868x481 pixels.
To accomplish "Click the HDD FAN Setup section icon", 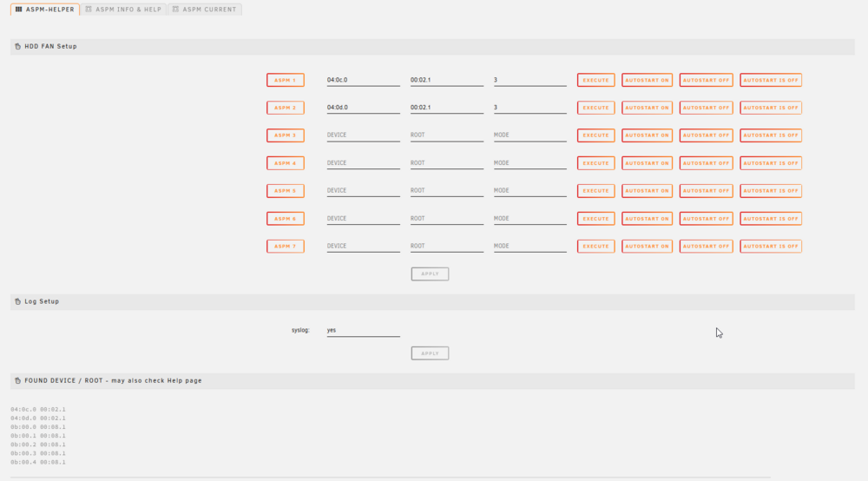I will pos(17,47).
